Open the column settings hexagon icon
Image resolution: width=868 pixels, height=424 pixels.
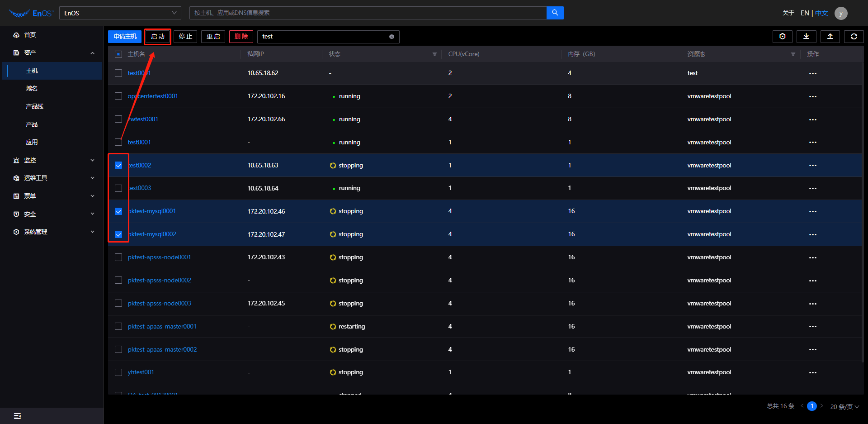click(782, 37)
